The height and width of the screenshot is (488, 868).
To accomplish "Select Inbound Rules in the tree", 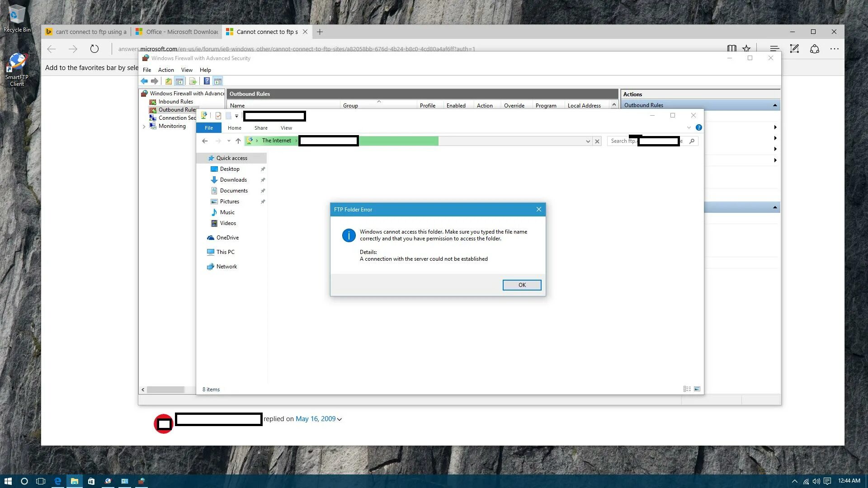I will (175, 102).
